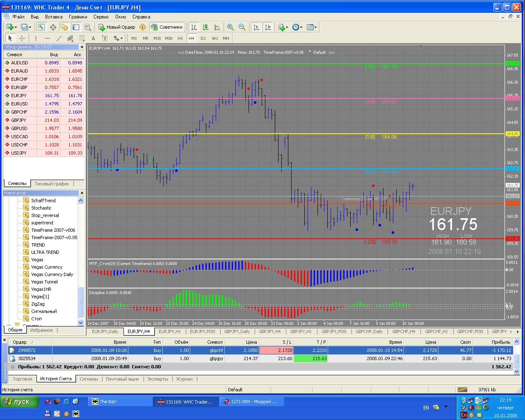Viewport: 525px width, 420px height.
Task: Select the H4 timeframe button
Action: [x=192, y=38]
